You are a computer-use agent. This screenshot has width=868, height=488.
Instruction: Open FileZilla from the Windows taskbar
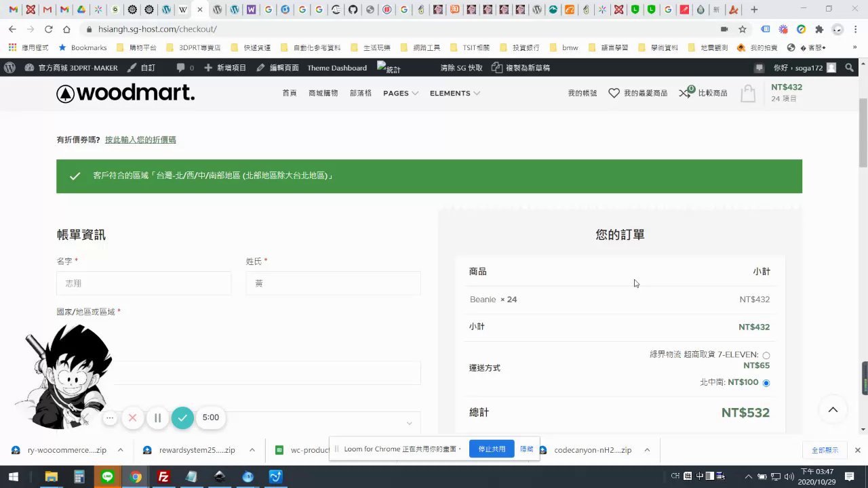163,477
